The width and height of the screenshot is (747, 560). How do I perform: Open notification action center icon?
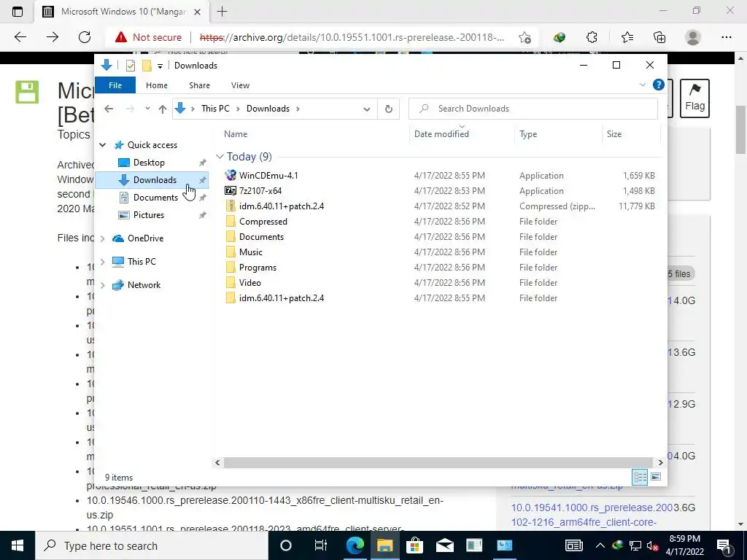724,545
